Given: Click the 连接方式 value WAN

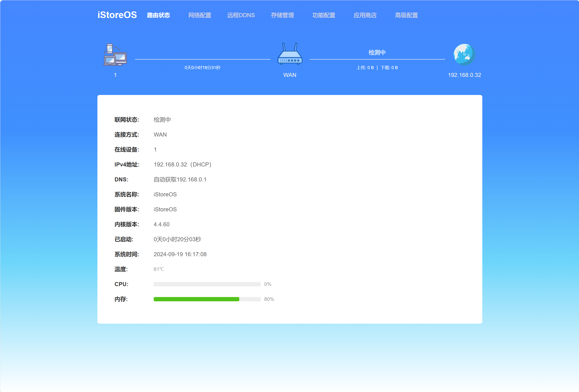Looking at the screenshot, I should pyautogui.click(x=160, y=135).
